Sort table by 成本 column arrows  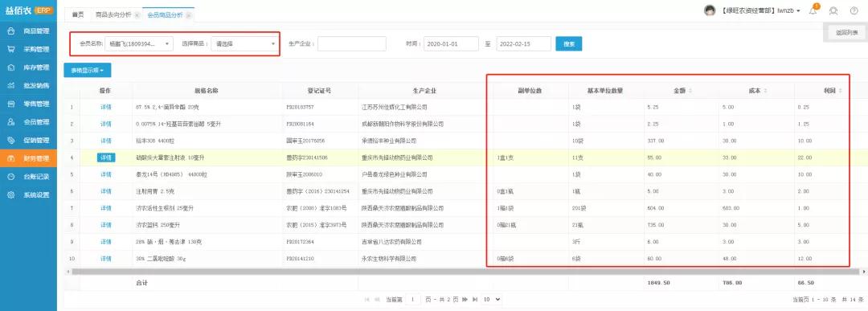766,91
